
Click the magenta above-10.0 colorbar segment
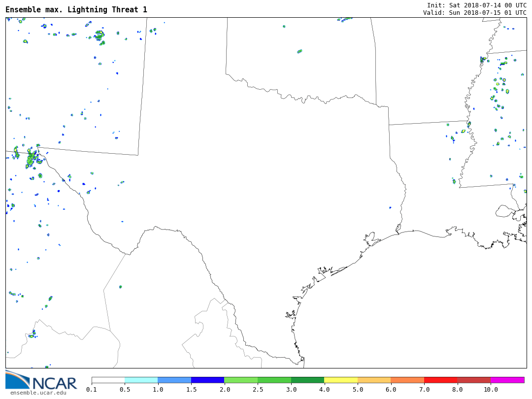[507, 380]
